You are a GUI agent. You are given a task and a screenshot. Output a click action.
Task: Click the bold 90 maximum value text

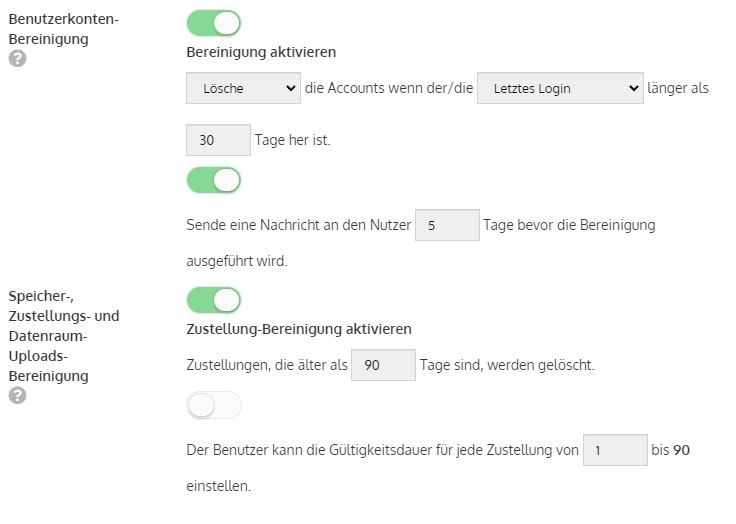(x=681, y=450)
